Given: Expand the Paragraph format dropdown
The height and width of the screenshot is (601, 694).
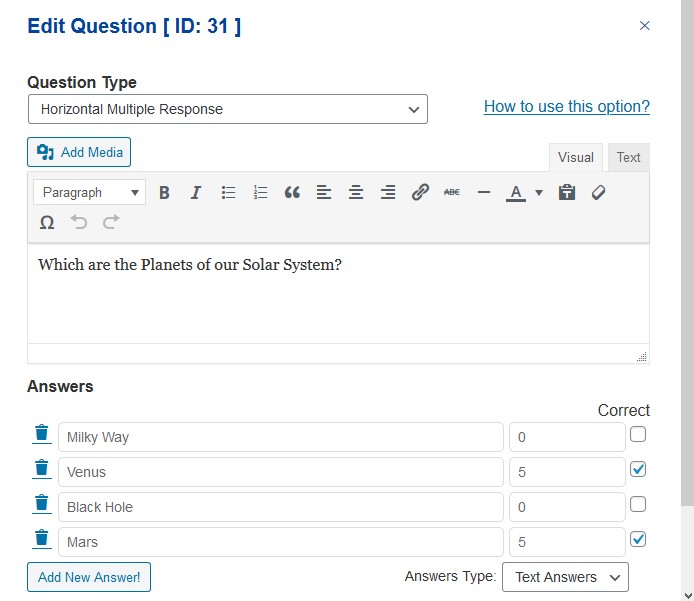Looking at the screenshot, I should coord(89,193).
